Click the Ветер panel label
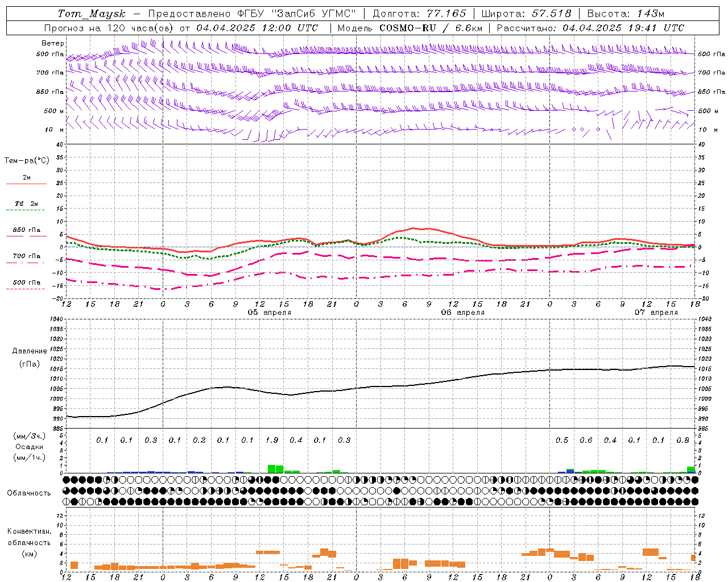728x582 pixels. point(52,43)
